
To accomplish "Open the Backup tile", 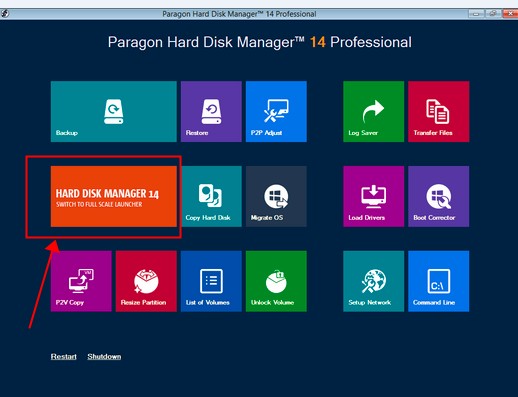I will (114, 111).
